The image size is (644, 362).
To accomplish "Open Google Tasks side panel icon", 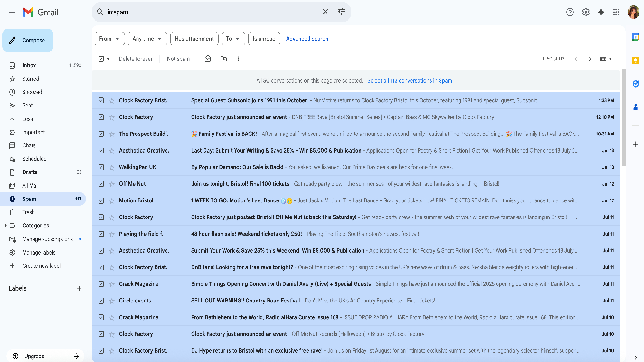I will click(635, 84).
